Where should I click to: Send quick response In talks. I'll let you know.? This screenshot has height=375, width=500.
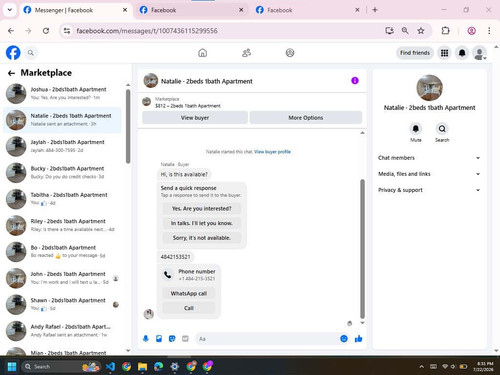(201, 223)
